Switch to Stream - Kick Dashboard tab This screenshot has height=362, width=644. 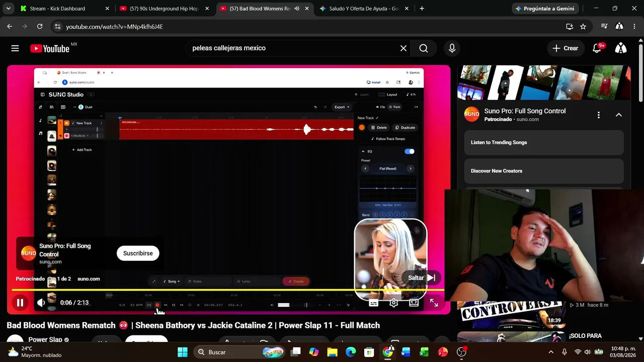pos(64,9)
